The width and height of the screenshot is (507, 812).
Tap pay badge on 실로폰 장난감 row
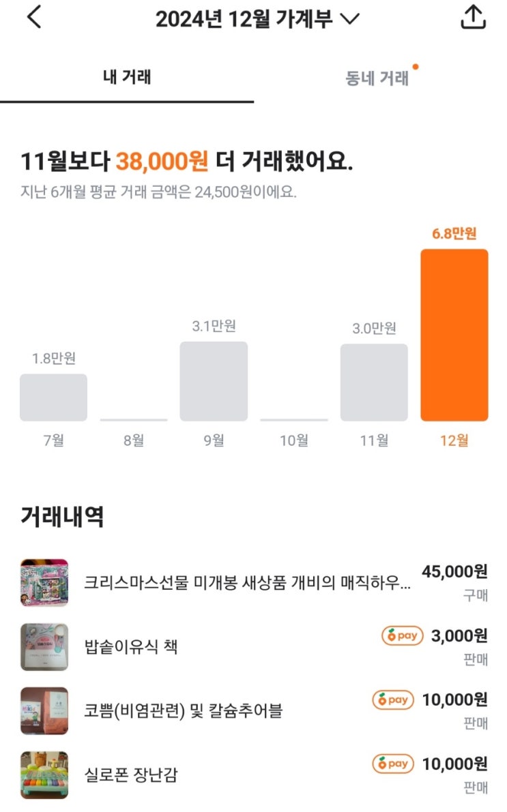[x=393, y=764]
